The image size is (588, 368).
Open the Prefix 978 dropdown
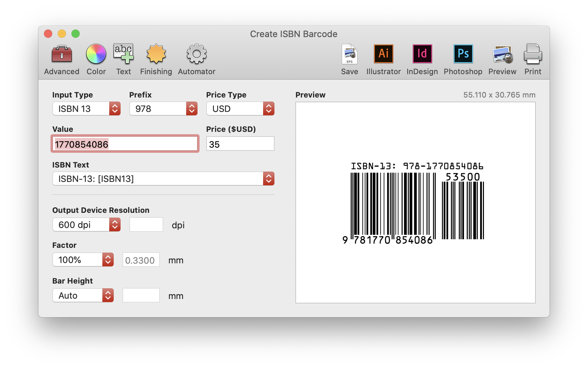(163, 109)
